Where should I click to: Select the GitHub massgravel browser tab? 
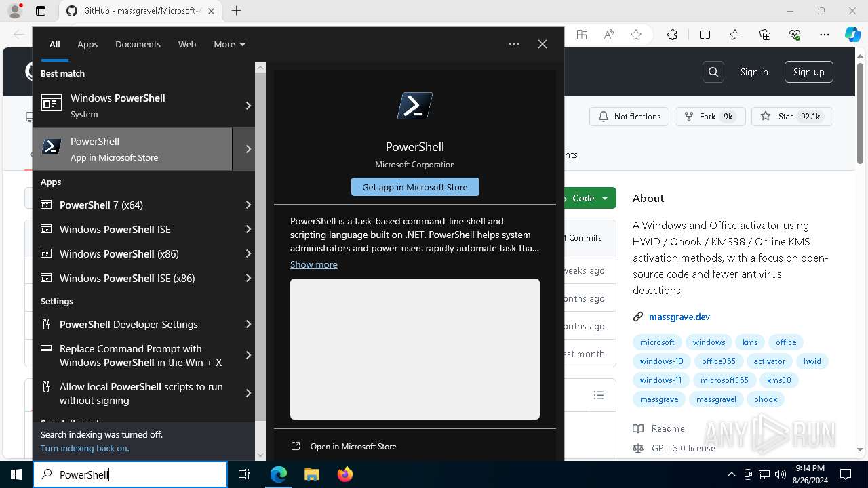coord(141,11)
